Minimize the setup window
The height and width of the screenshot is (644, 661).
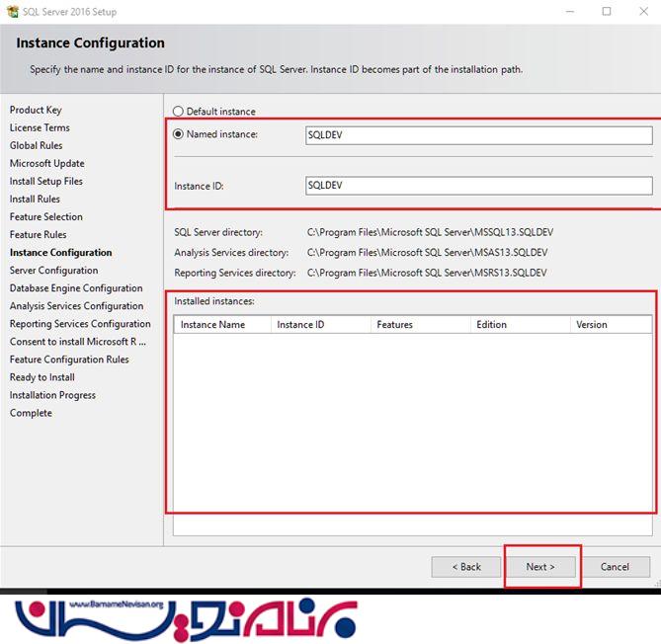click(570, 12)
